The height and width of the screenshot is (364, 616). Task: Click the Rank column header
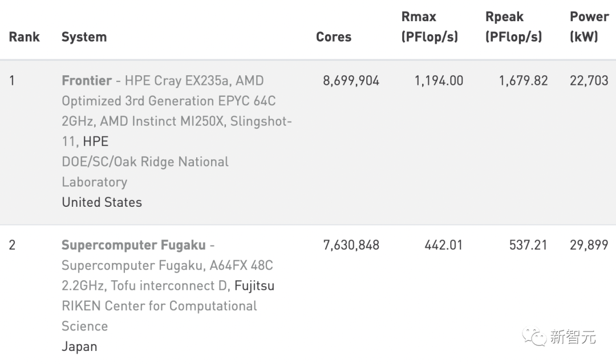coord(24,37)
